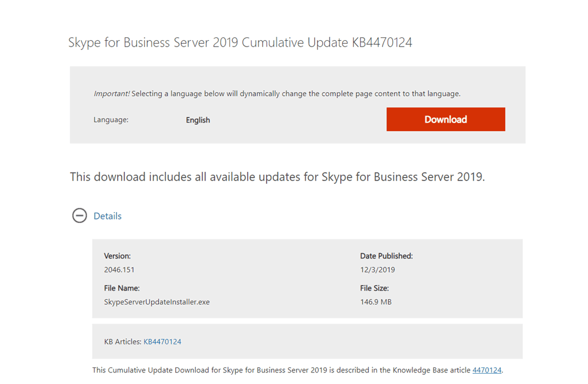Click the Important language notice text
Viewport: 588px width, 384px height.
277,93
